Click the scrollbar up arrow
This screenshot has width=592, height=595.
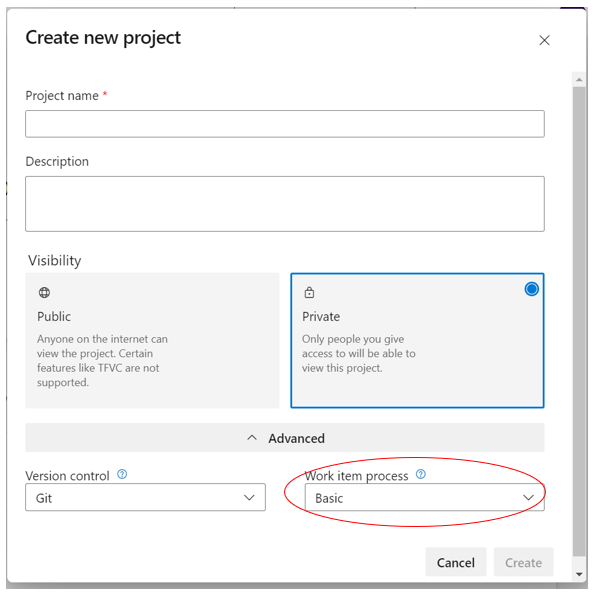click(579, 79)
